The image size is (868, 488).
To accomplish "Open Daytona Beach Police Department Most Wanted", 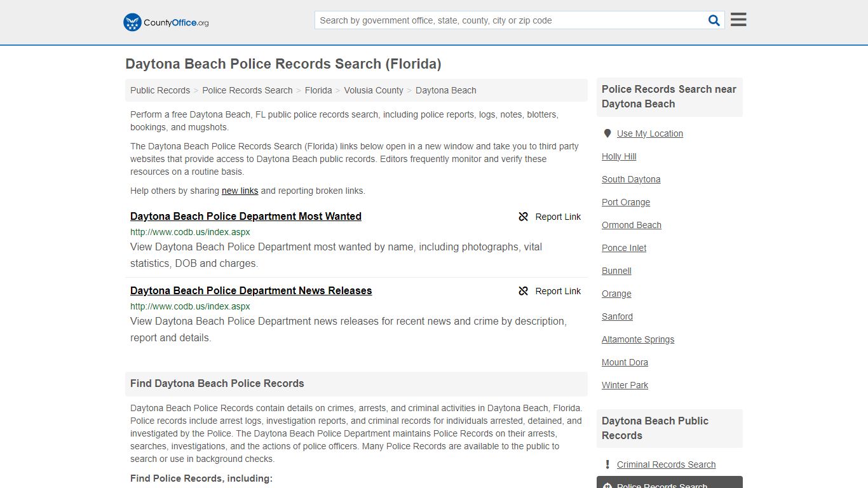I will tap(246, 216).
